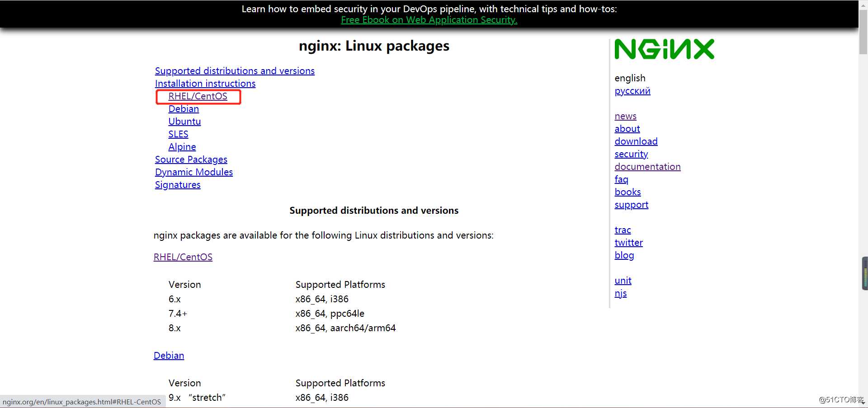Open the documentation page in sidebar
The width and height of the screenshot is (868, 408).
[x=648, y=167]
